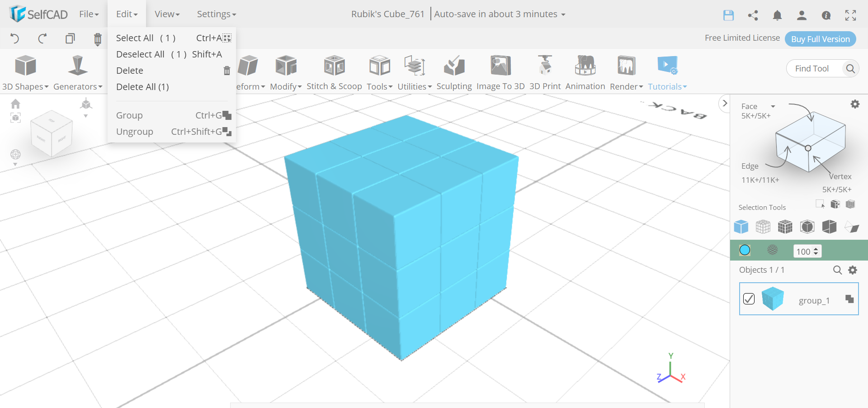Toggle the x-ray view mode cube
This screenshot has width=868, height=408.
coord(807,227)
